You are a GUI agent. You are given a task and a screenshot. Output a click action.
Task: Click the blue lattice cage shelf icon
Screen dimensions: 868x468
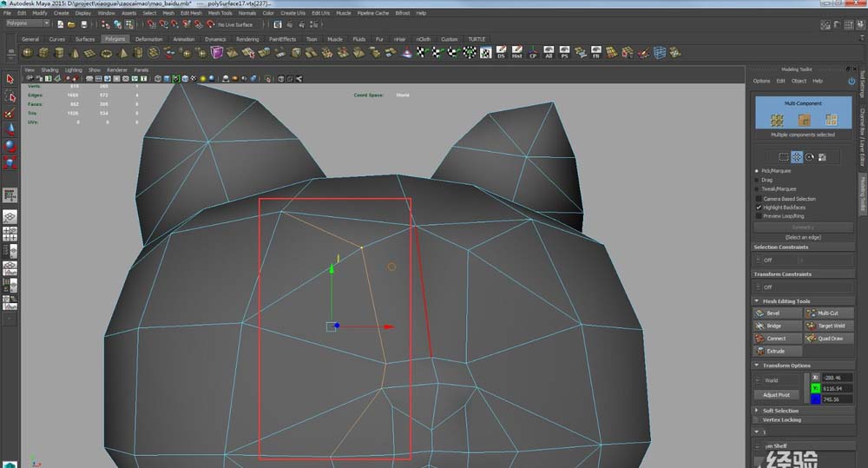coord(660,53)
